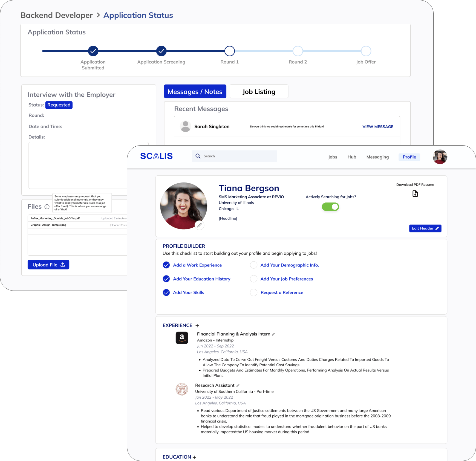
Task: Switch to the Messages / Notes tab
Action: [x=195, y=91]
